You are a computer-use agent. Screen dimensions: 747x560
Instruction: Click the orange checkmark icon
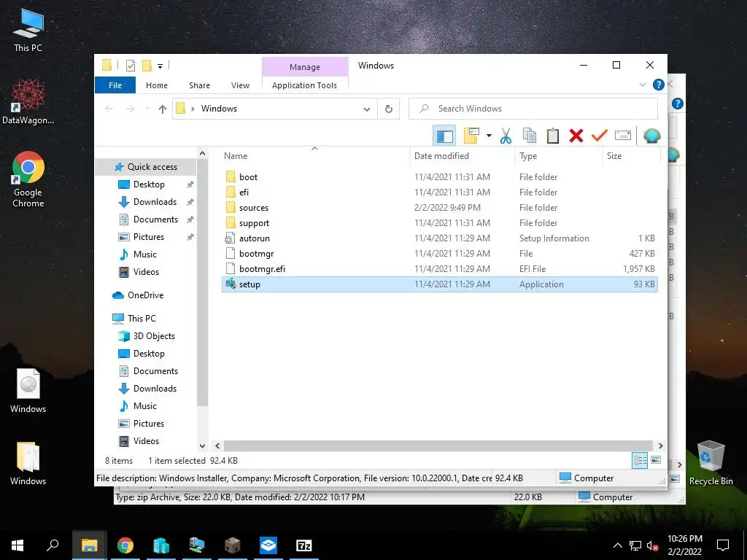tap(600, 136)
